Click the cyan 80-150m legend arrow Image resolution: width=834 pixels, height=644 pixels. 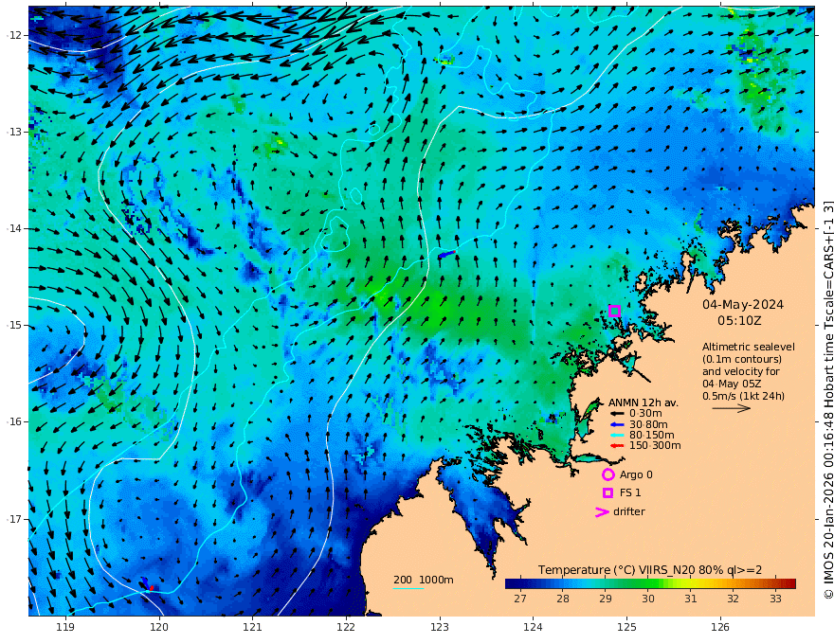pos(617,436)
